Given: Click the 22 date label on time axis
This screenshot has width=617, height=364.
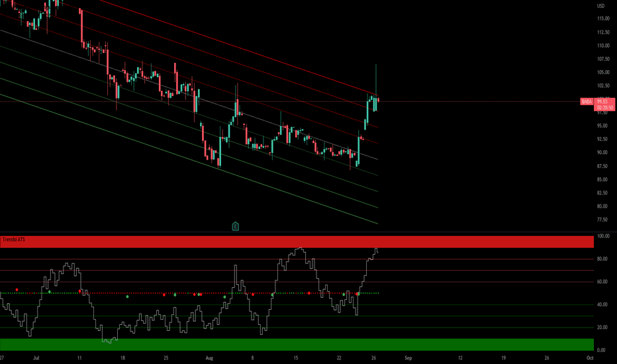Looking at the screenshot, I should (x=339, y=358).
